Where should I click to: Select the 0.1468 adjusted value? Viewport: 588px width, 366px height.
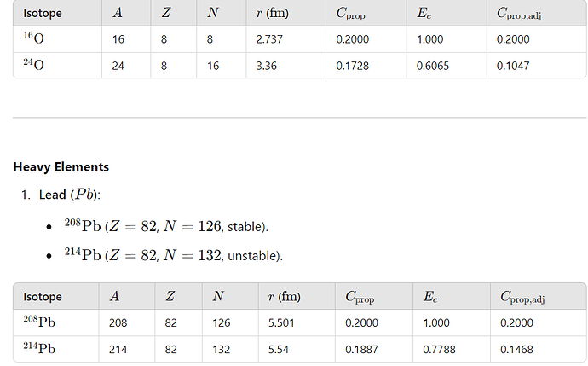[516, 350]
